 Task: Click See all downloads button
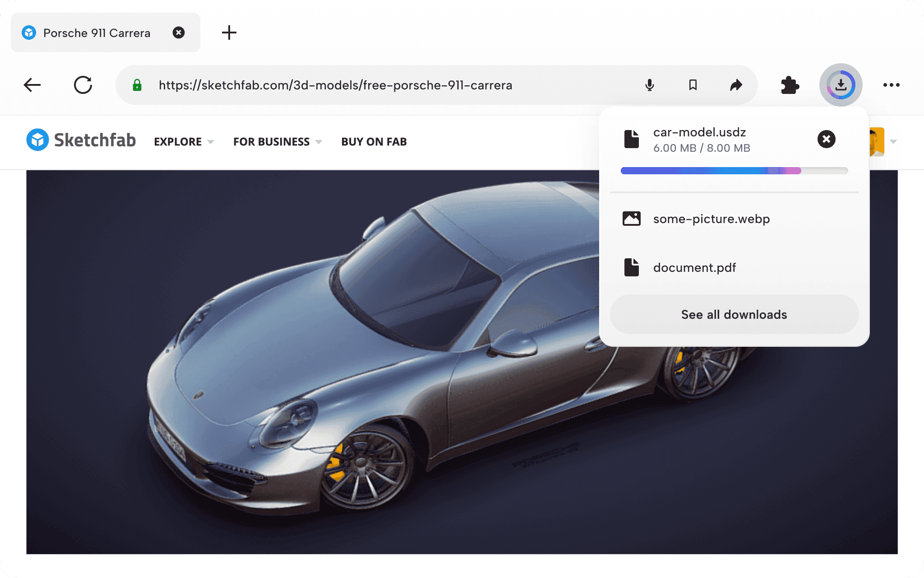pos(734,315)
